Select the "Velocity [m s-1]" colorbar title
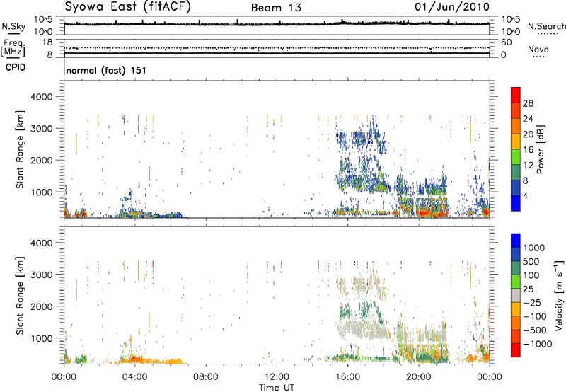 (559, 295)
